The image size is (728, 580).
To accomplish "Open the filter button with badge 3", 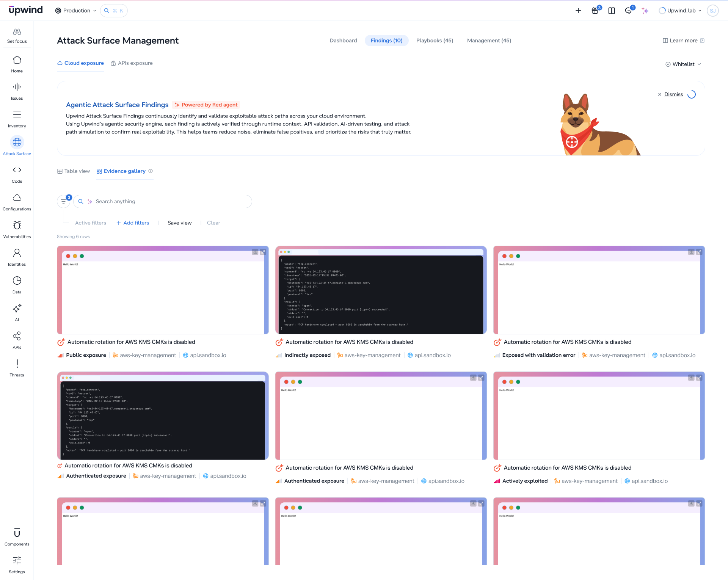I will (64, 201).
